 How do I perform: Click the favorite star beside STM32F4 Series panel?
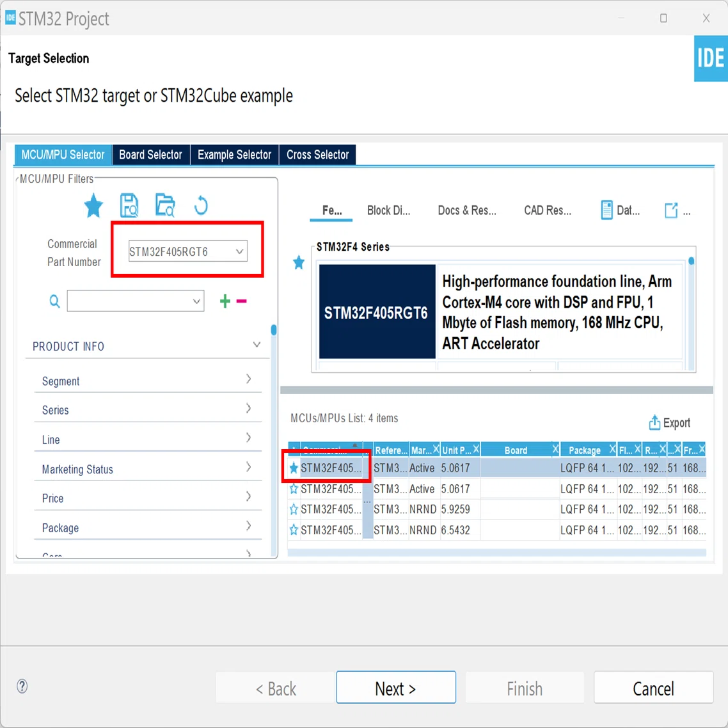click(299, 263)
